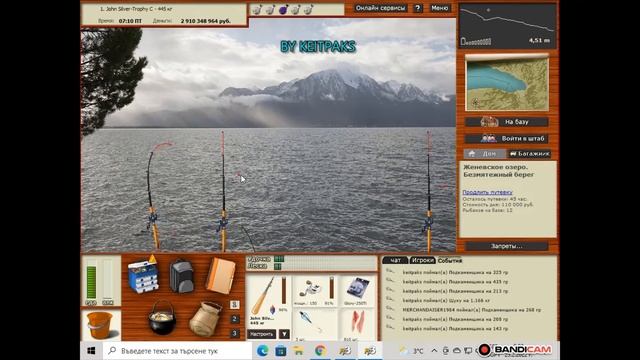Open the black bait cooking pot
640x360 pixels.
162,318
